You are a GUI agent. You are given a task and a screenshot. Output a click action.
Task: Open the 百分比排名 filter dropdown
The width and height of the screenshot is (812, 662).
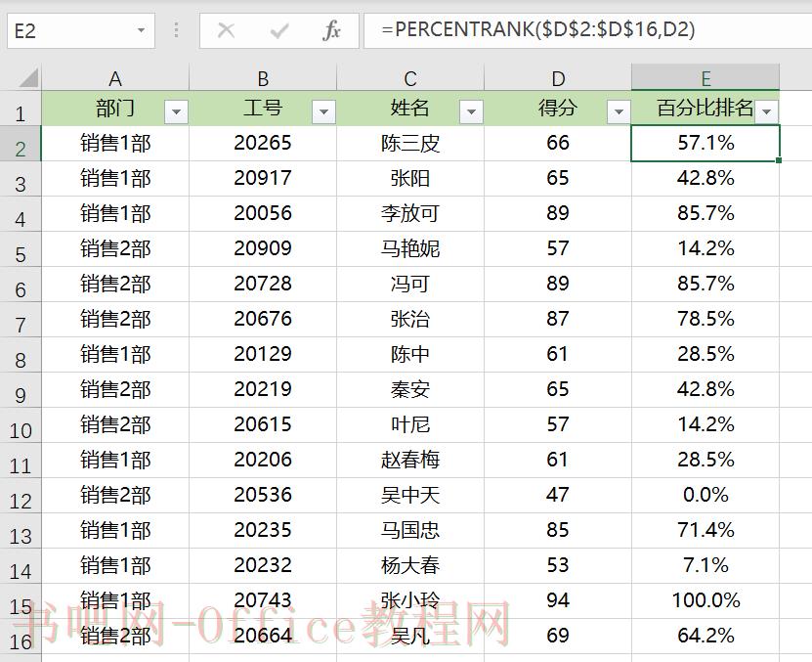(x=767, y=111)
